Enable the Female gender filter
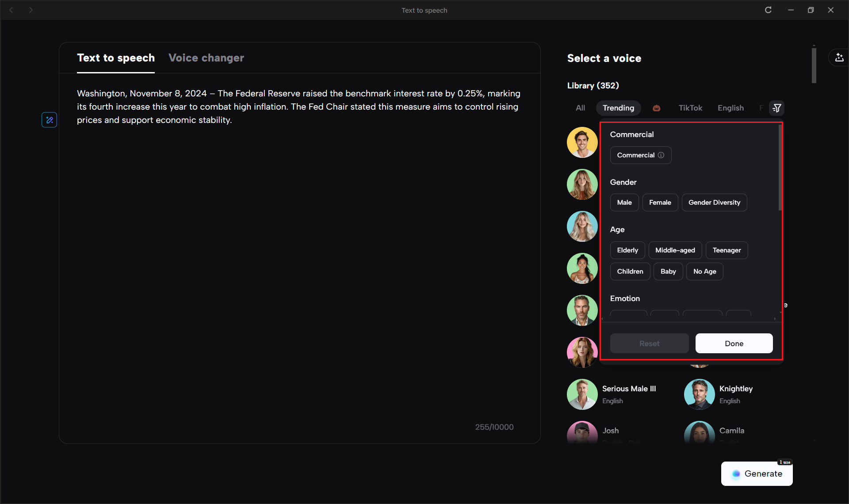Viewport: 849px width, 504px height. (x=660, y=202)
